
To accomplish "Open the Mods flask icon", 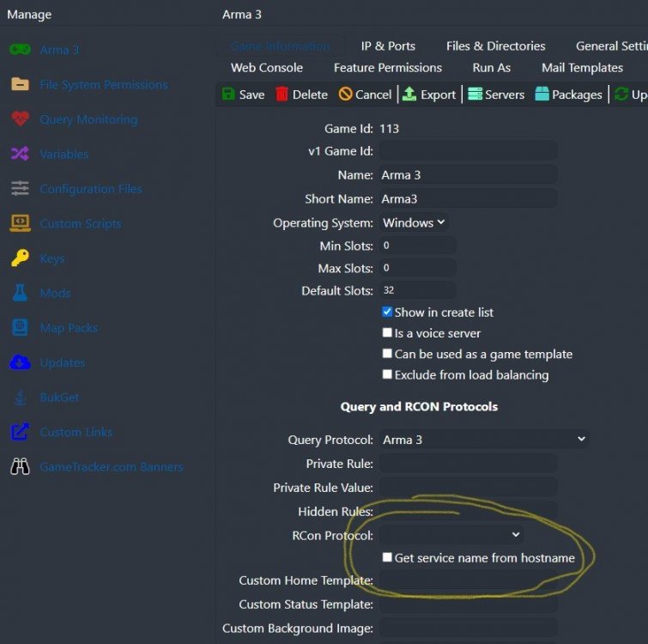I will [20, 293].
